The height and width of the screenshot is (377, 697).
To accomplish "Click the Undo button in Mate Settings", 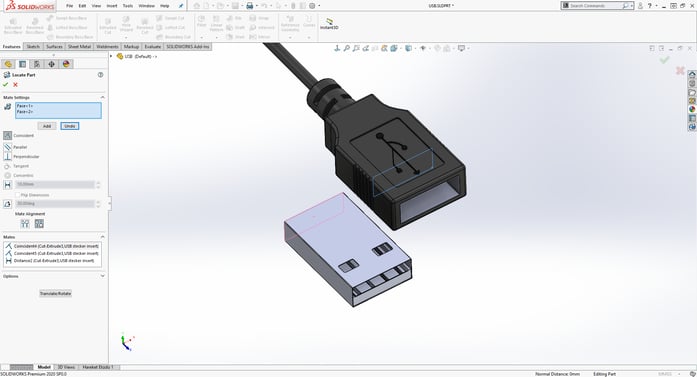I will tap(70, 126).
